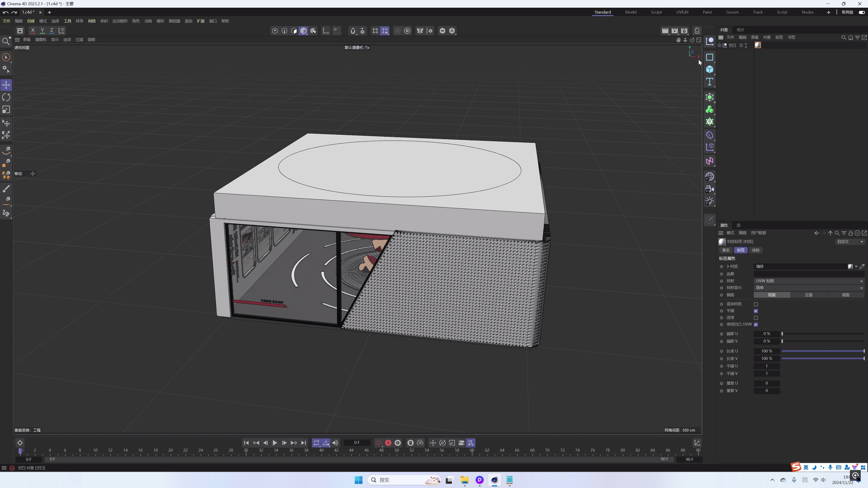Click the 墙体 material preview sphere
Viewport: 868px width, 488px height.
[850, 266]
